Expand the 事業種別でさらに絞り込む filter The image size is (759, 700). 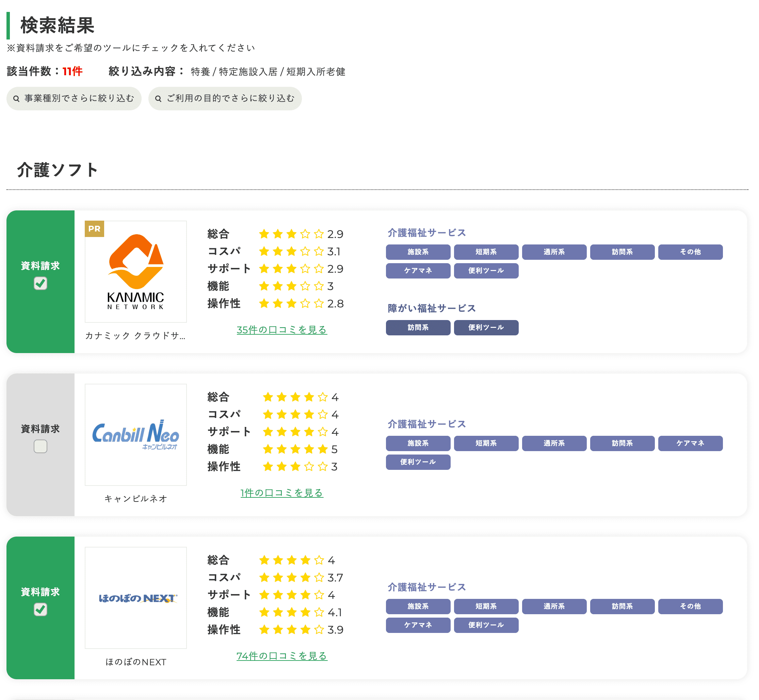(x=74, y=98)
